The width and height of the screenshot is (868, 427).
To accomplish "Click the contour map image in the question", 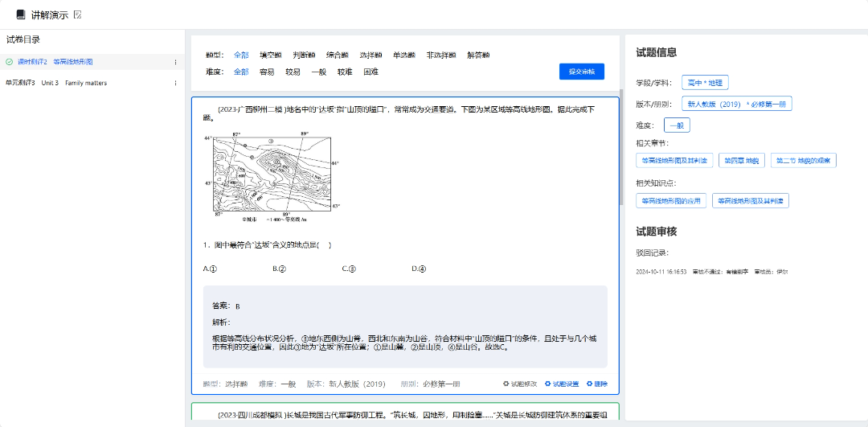I will pos(272,177).
